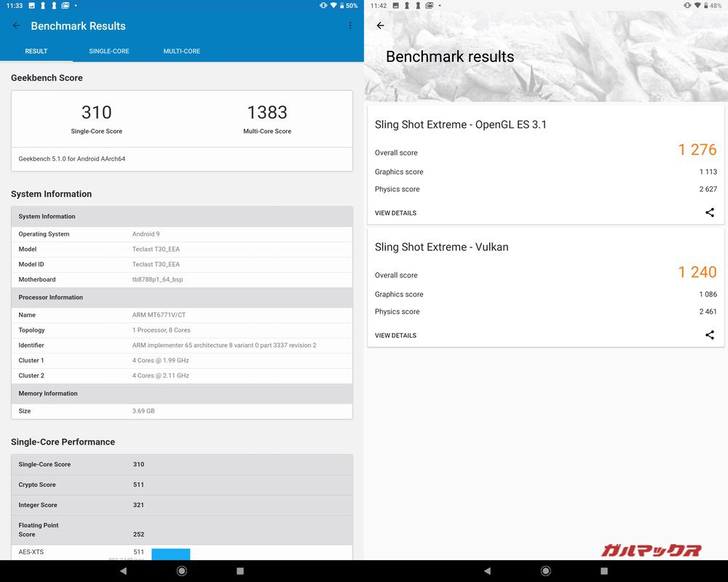Tap the 310 Single-Core Score value

click(x=97, y=113)
